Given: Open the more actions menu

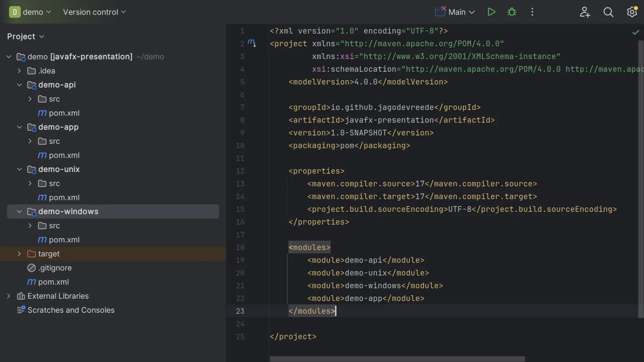Looking at the screenshot, I should point(532,12).
